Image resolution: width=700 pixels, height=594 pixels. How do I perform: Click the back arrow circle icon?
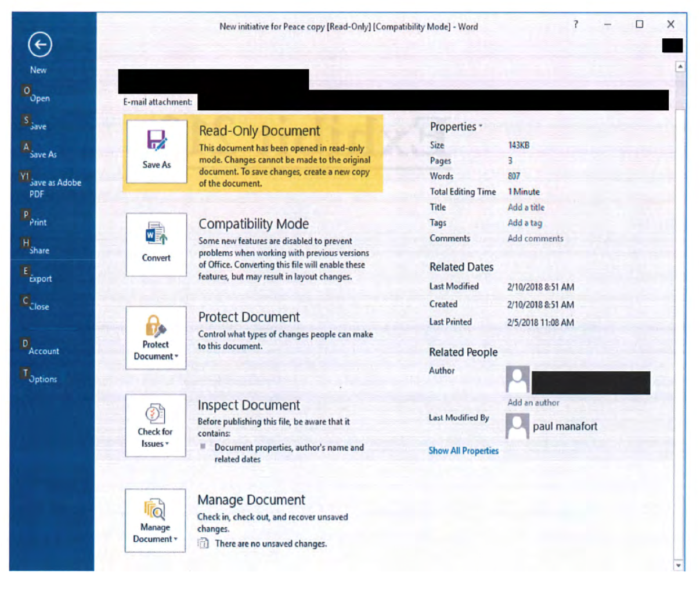40,45
